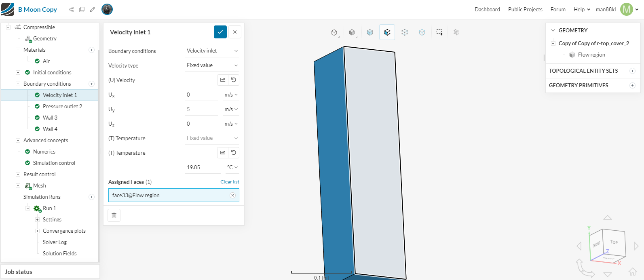Select the dotted-cube point render mode icon

point(405,32)
